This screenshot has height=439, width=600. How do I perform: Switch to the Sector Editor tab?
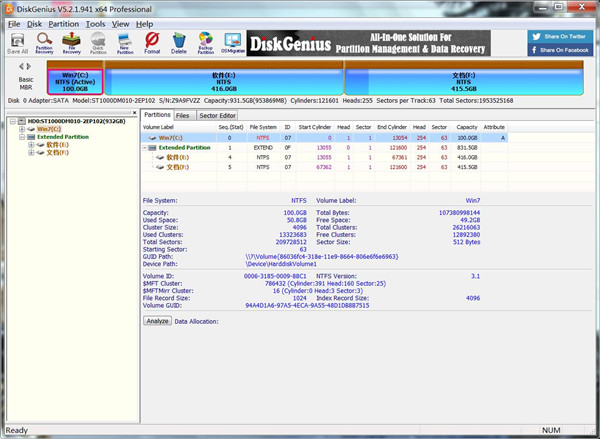(217, 116)
